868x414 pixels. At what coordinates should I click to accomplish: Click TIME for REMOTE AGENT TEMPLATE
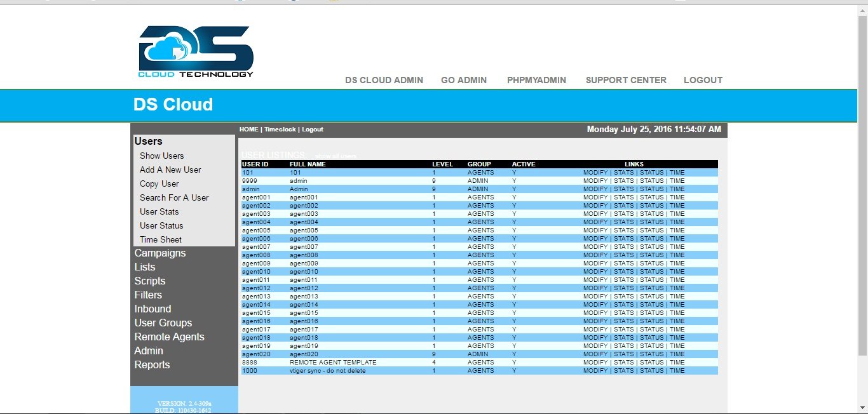(677, 362)
